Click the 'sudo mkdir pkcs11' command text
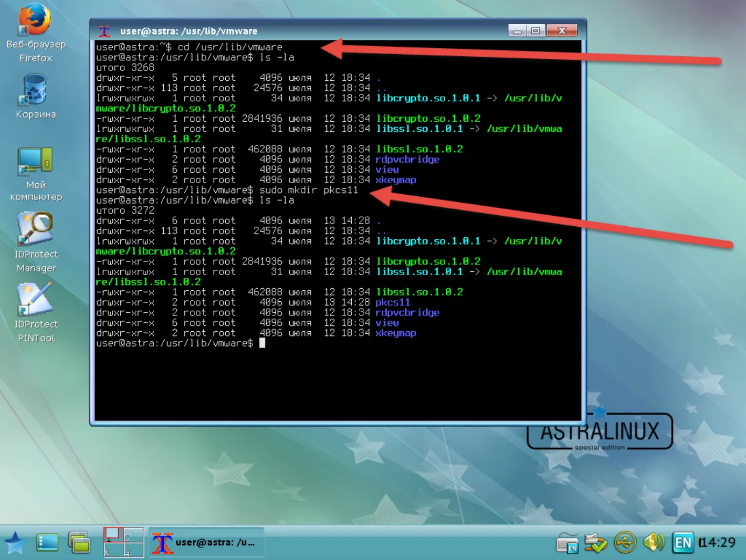Image resolution: width=746 pixels, height=560 pixels. [x=309, y=190]
